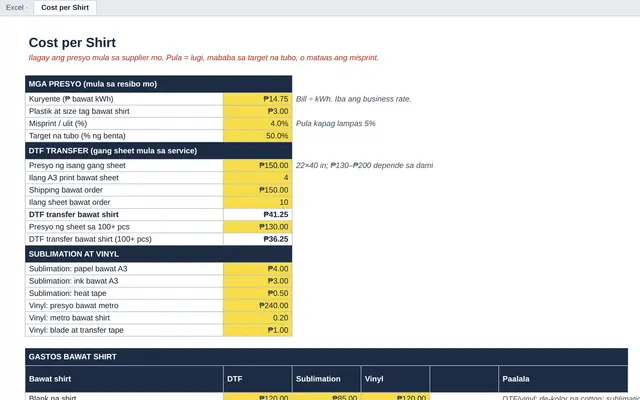Viewport: 640px width, 400px height.
Task: Select Presyo ng isang gang sheet ₱150.00 cell
Action: pyautogui.click(x=258, y=165)
